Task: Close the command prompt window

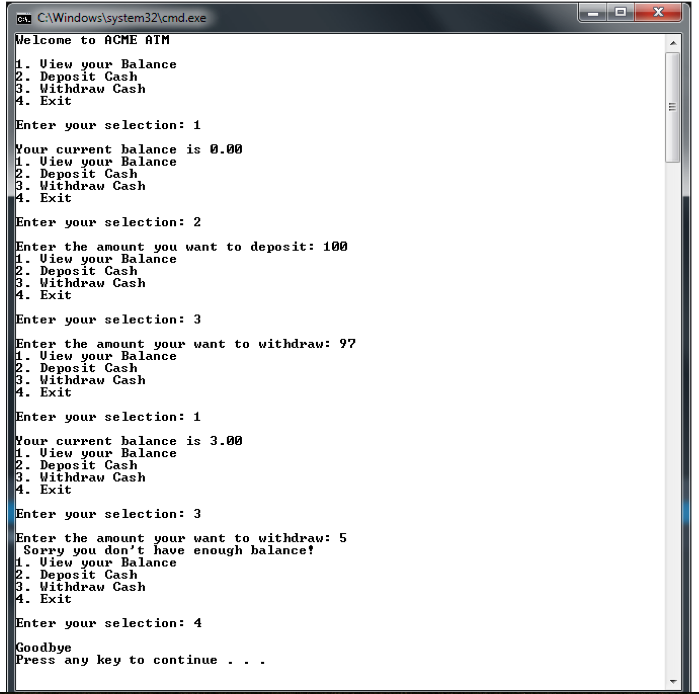Action: click(x=658, y=12)
